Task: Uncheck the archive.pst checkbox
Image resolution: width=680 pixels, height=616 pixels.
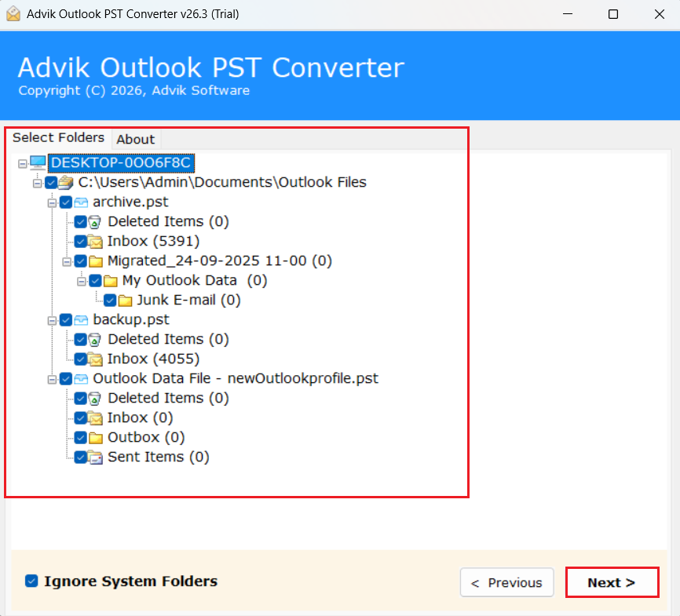Action: (66, 202)
